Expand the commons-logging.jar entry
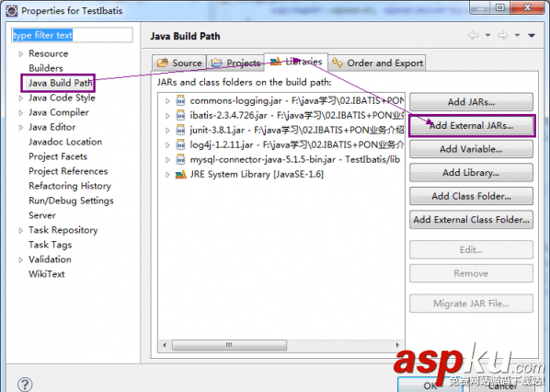The height and width of the screenshot is (392, 550). click(x=167, y=101)
